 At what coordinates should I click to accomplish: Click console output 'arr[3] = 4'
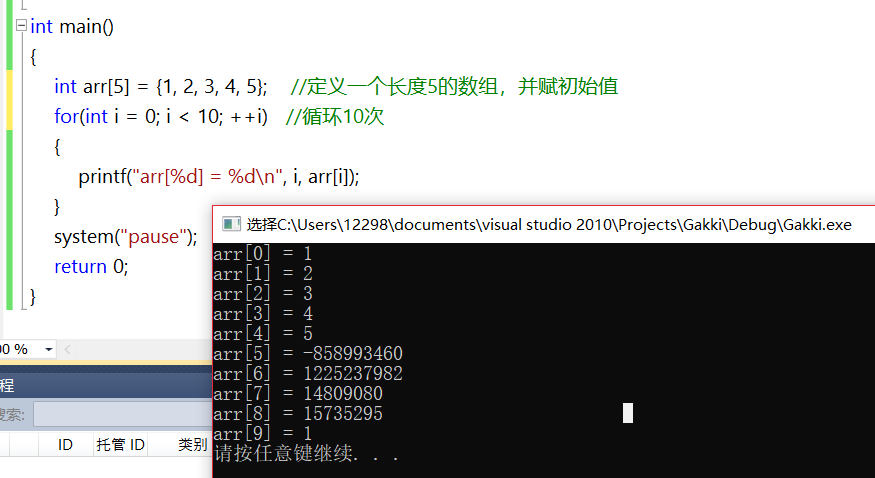(x=263, y=314)
